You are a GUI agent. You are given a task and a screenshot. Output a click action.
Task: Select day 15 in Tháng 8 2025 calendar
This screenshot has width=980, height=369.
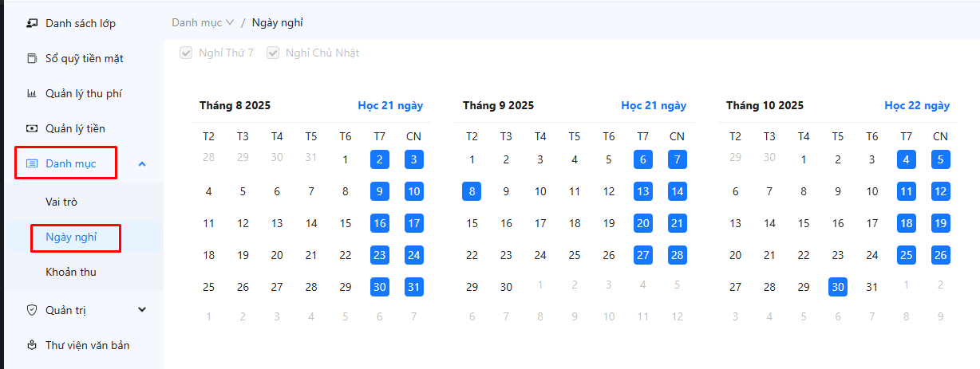click(346, 223)
